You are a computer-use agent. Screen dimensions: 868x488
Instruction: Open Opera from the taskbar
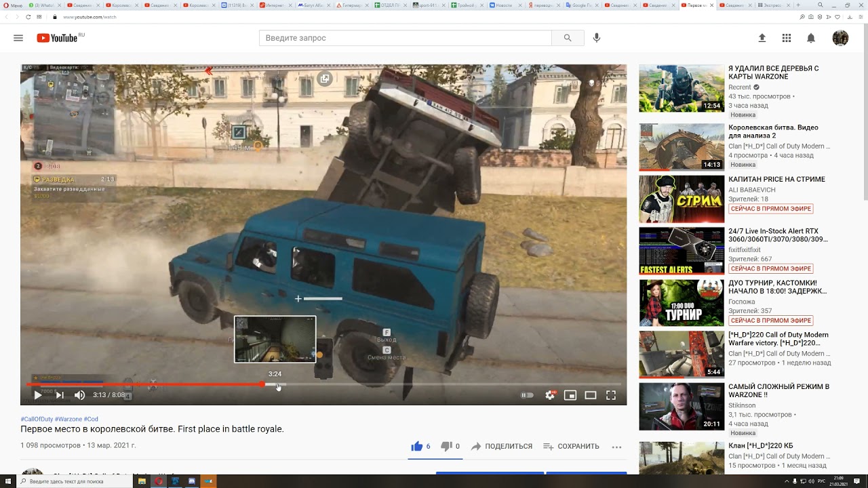(158, 481)
